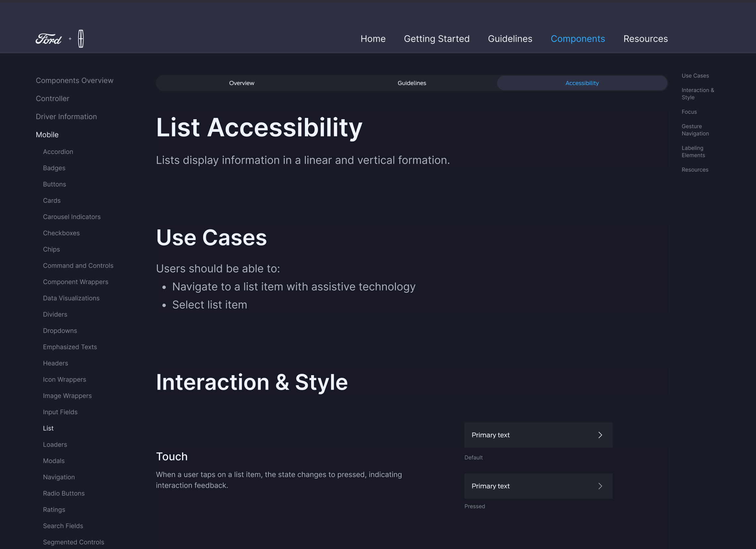Screen dimensions: 756x549
Task: Open Icon Wrappers page
Action: tap(64, 379)
